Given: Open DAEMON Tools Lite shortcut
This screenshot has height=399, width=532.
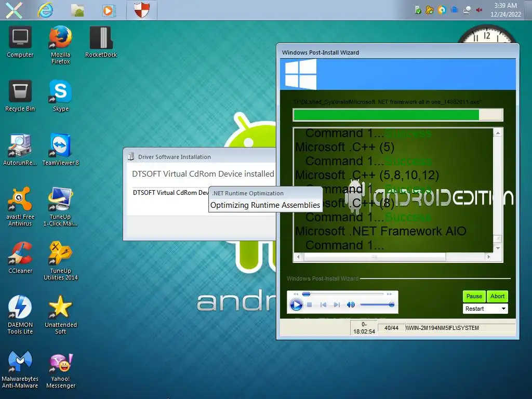Looking at the screenshot, I should click(20, 315).
